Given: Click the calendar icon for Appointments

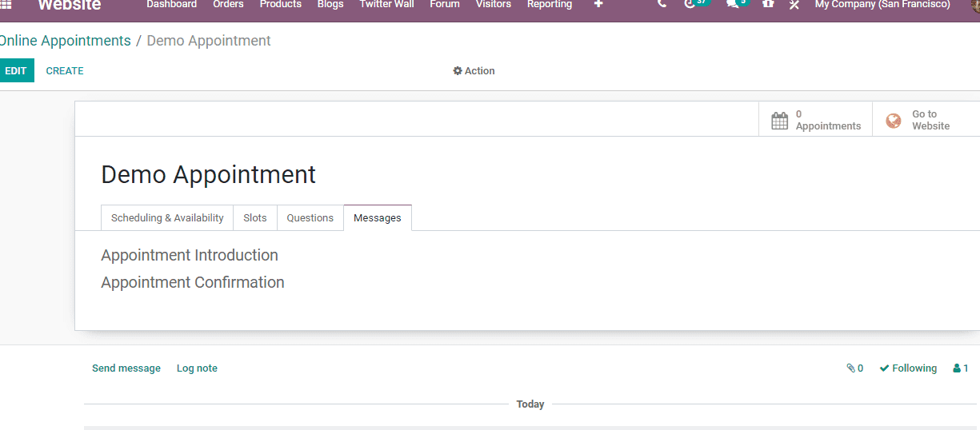Looking at the screenshot, I should pyautogui.click(x=779, y=121).
